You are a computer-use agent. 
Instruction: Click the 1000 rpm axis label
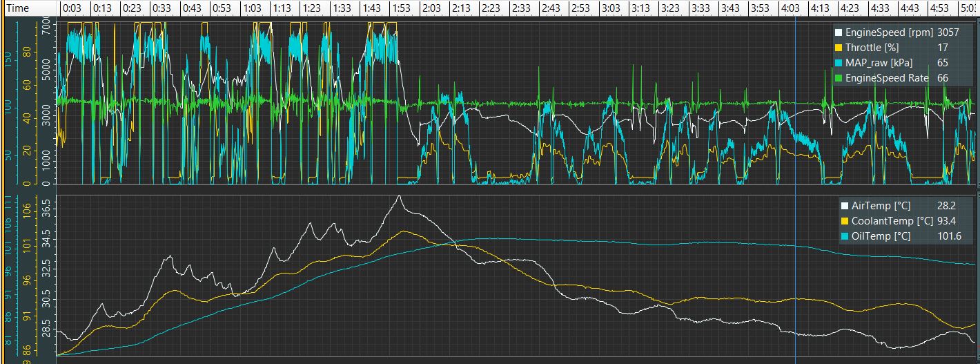(x=46, y=162)
